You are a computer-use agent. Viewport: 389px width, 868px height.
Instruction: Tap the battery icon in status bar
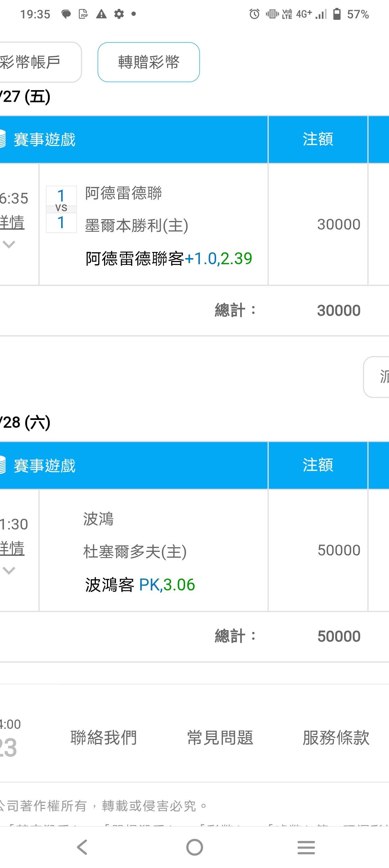pyautogui.click(x=337, y=14)
